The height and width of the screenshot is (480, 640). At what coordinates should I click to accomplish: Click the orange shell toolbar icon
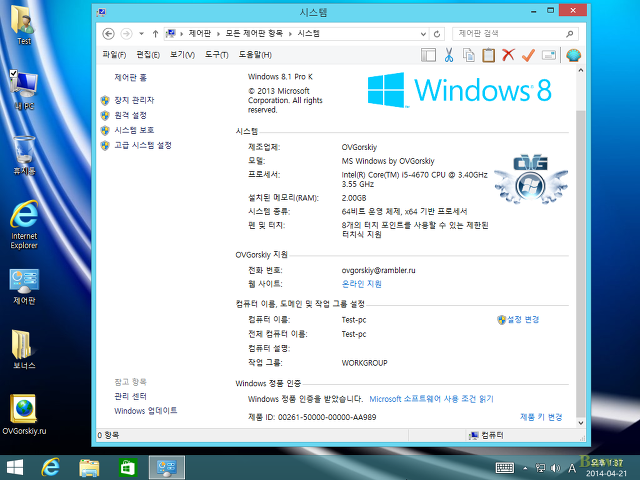573,55
